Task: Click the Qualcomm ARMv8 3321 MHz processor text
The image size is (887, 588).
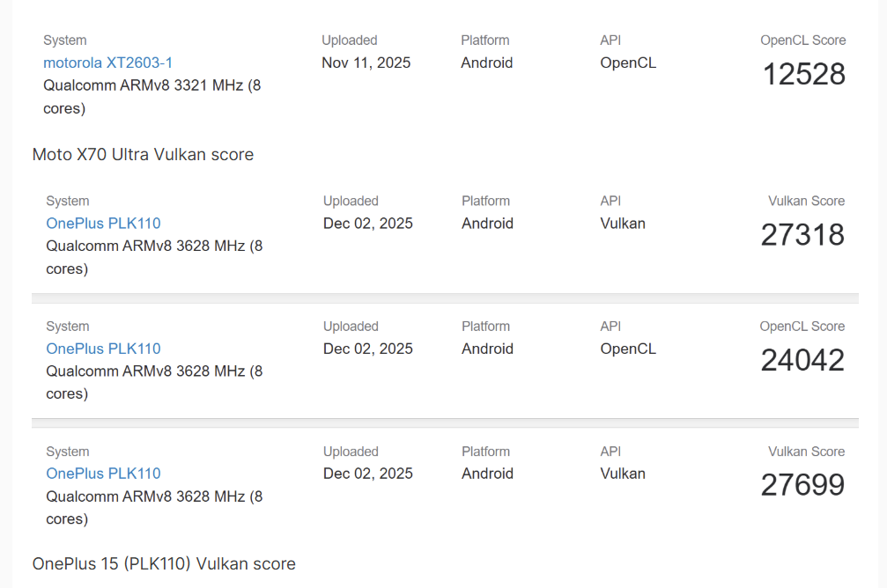Action: click(152, 86)
